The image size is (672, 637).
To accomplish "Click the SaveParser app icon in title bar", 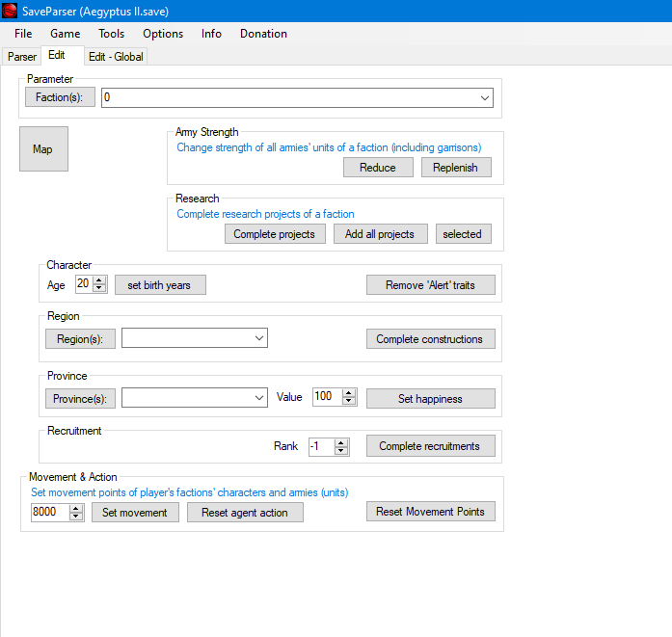I will click(x=12, y=9).
